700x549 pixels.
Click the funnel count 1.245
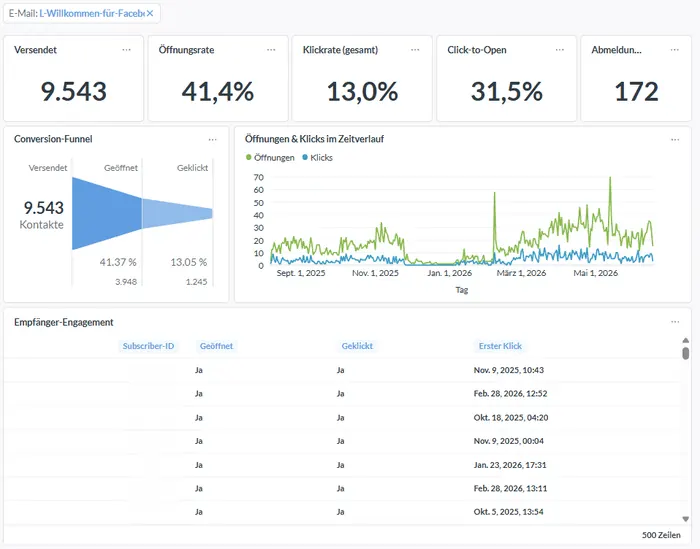click(x=196, y=282)
